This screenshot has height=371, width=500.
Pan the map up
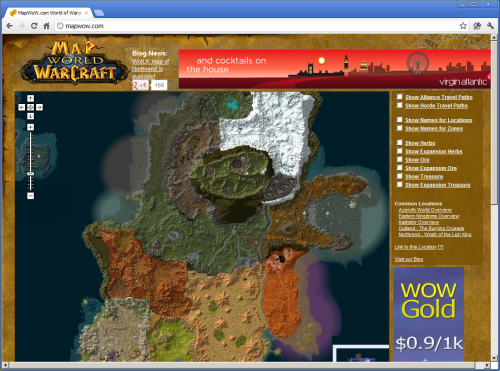click(x=30, y=98)
